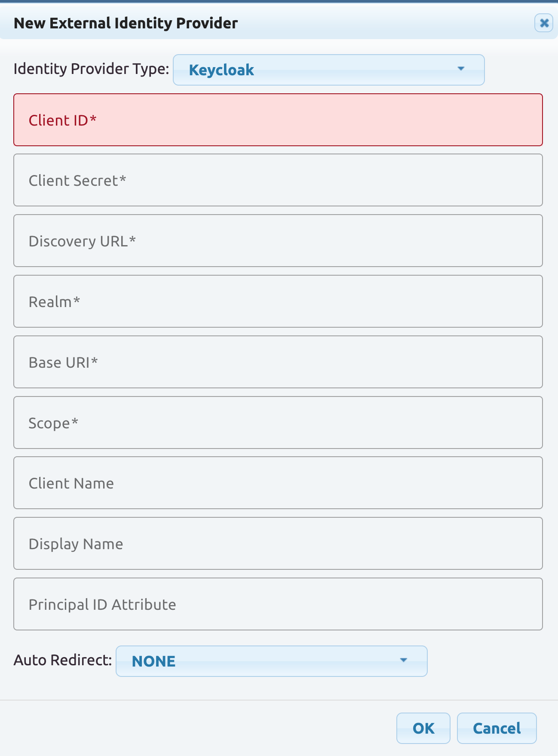Close the New External Identity Provider dialog
This screenshot has width=558, height=756.
click(x=543, y=23)
